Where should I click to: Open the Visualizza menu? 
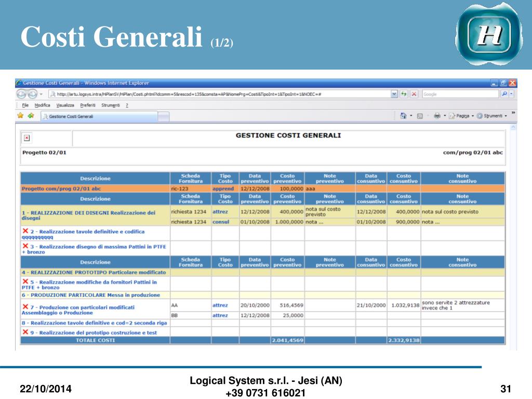pos(65,105)
